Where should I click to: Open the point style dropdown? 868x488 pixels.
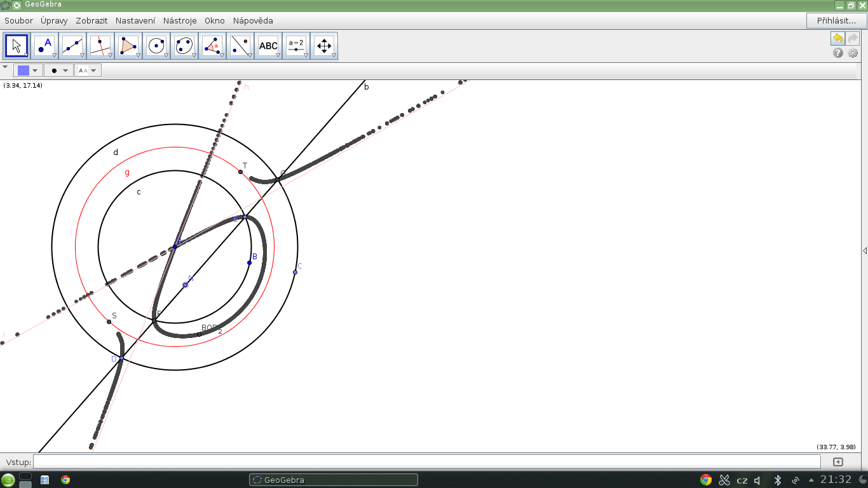(58, 71)
